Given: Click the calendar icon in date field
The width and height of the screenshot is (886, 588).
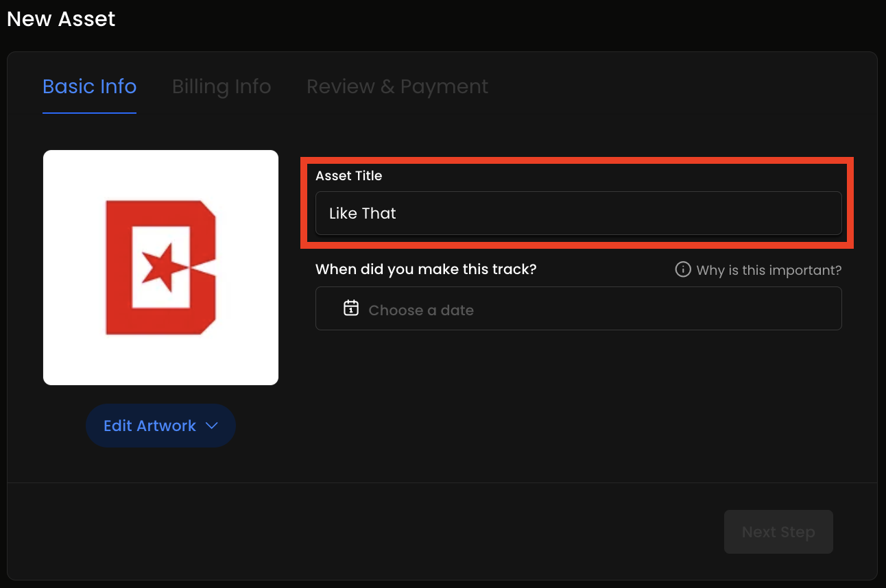Looking at the screenshot, I should pyautogui.click(x=351, y=308).
